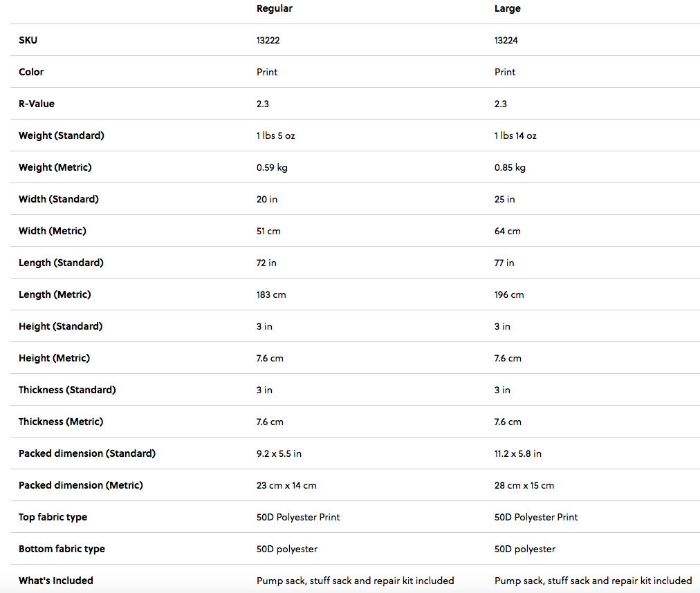Click the 0.85 kg metric weight value
The height and width of the screenshot is (593, 700).
click(510, 167)
